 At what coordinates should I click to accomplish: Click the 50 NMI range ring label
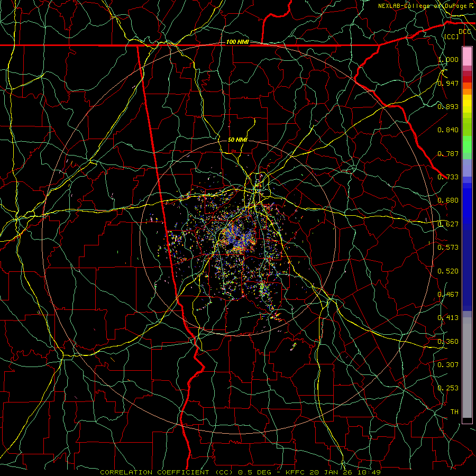tap(237, 140)
